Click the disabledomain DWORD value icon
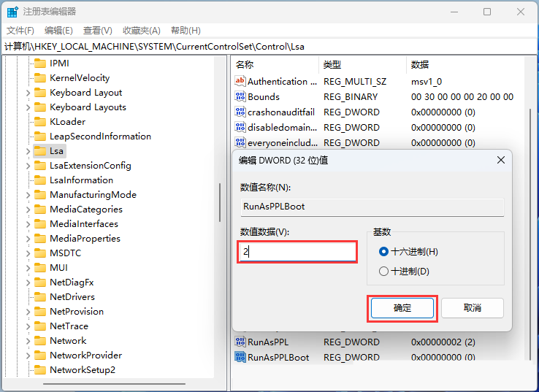Screen dimensions: 539x392 point(240,127)
